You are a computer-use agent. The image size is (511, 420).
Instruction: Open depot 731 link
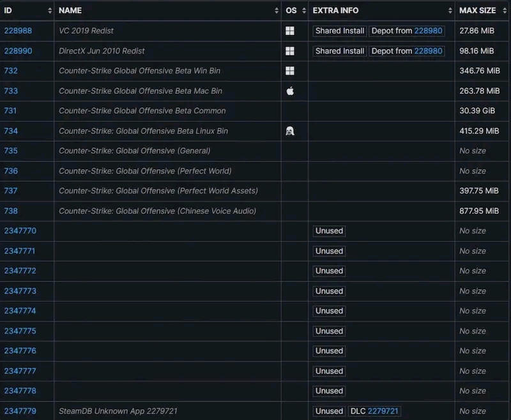pos(10,111)
